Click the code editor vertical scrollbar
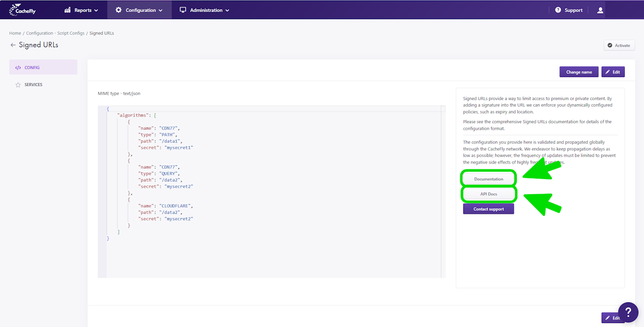Viewport: 644px width, 327px height. click(x=443, y=192)
